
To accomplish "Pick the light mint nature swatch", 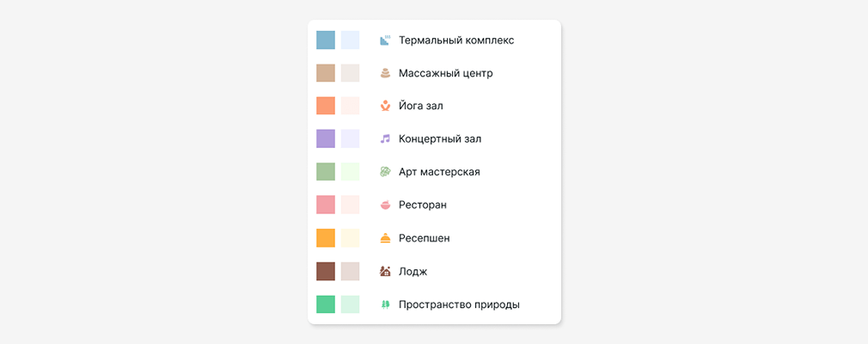I will pyautogui.click(x=350, y=304).
